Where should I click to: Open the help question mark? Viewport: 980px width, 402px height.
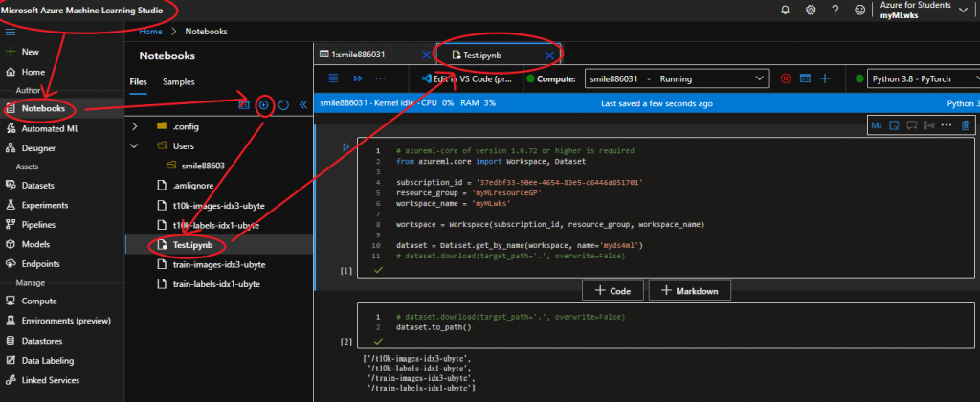(835, 10)
